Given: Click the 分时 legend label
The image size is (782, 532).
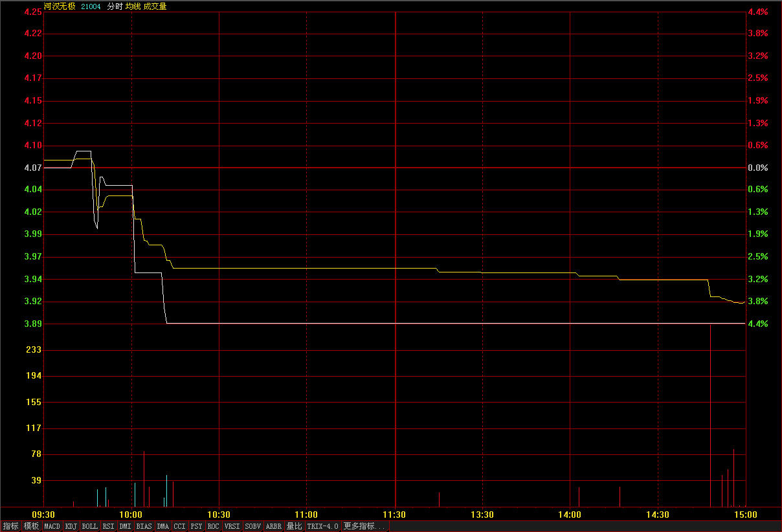Looking at the screenshot, I should tap(115, 6).
